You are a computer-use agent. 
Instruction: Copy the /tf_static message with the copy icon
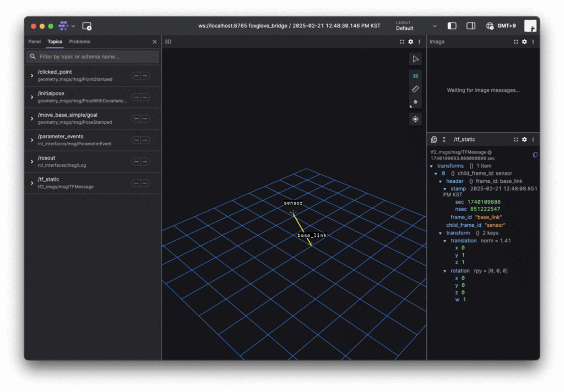coord(535,155)
